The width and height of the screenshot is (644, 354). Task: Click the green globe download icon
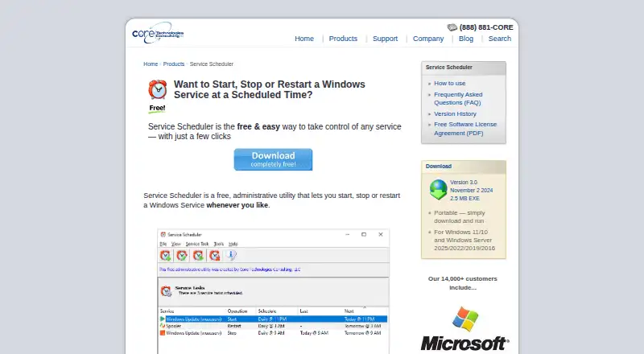pos(438,189)
